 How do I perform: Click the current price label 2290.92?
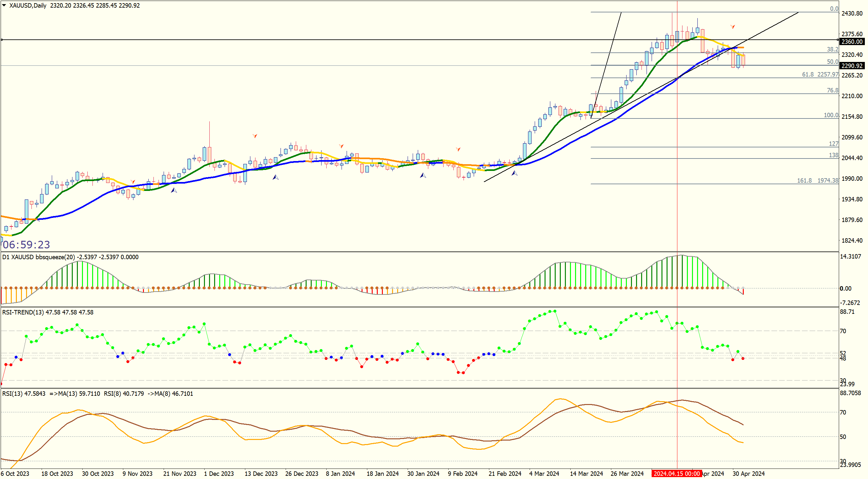[x=852, y=66]
